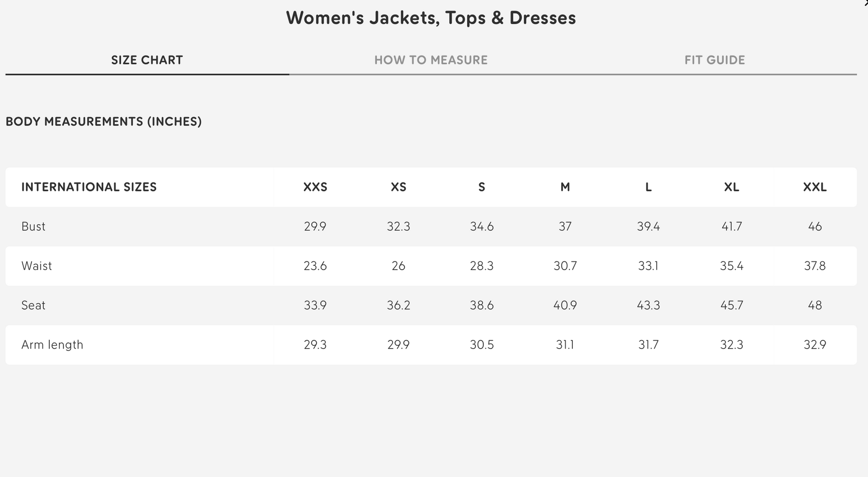This screenshot has width=868, height=477.
Task: Select the L column header
Action: tap(648, 187)
